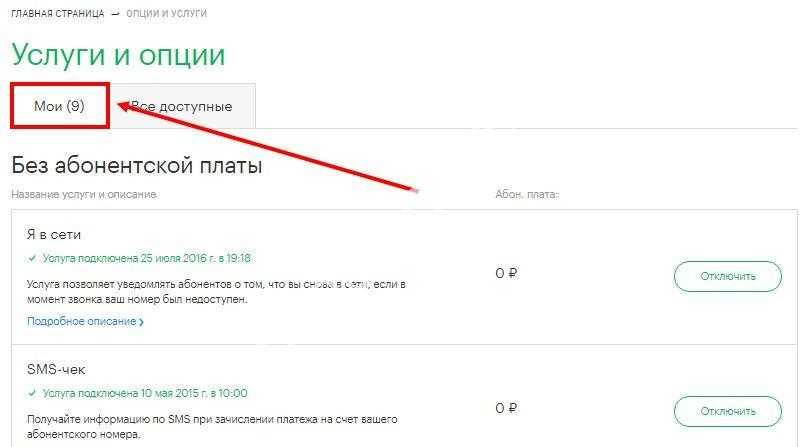Click the Услуги и опции page heading
The height and width of the screenshot is (447, 805).
[x=118, y=55]
